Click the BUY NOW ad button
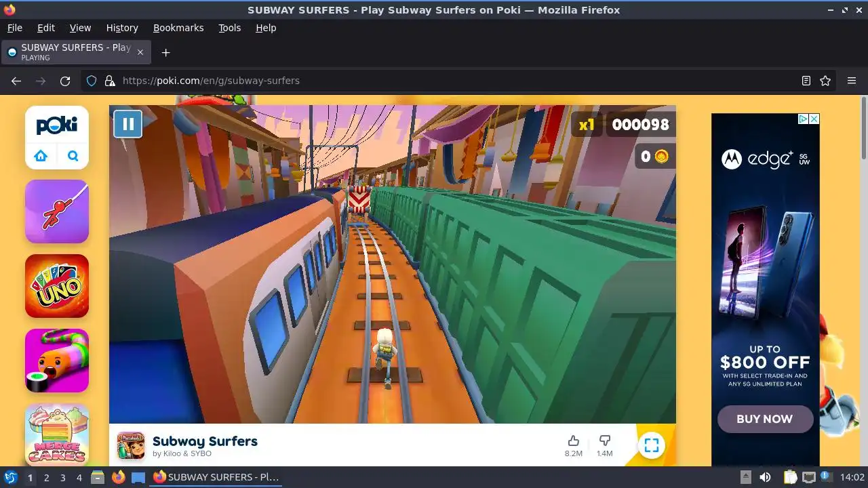 pos(765,419)
